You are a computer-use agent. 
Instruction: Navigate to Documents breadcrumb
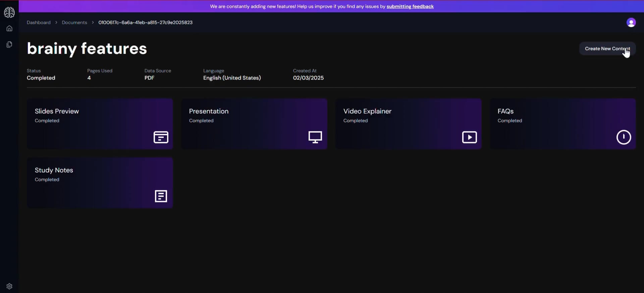[74, 22]
